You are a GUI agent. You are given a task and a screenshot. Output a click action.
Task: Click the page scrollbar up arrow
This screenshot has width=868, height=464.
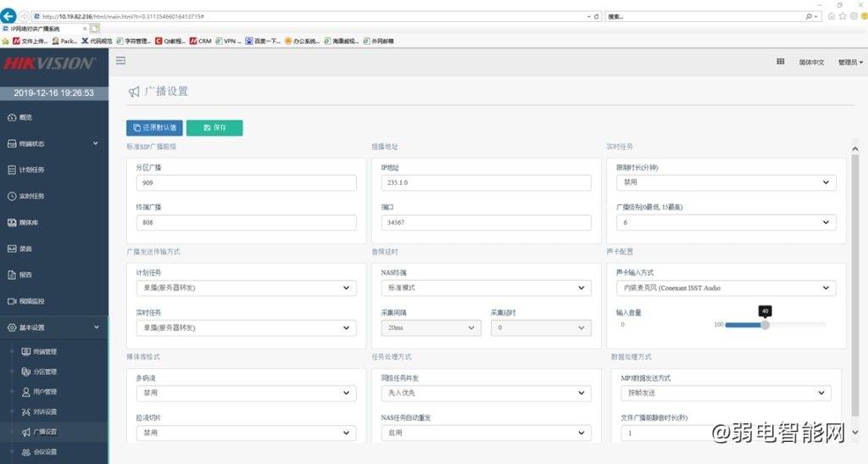[854, 149]
